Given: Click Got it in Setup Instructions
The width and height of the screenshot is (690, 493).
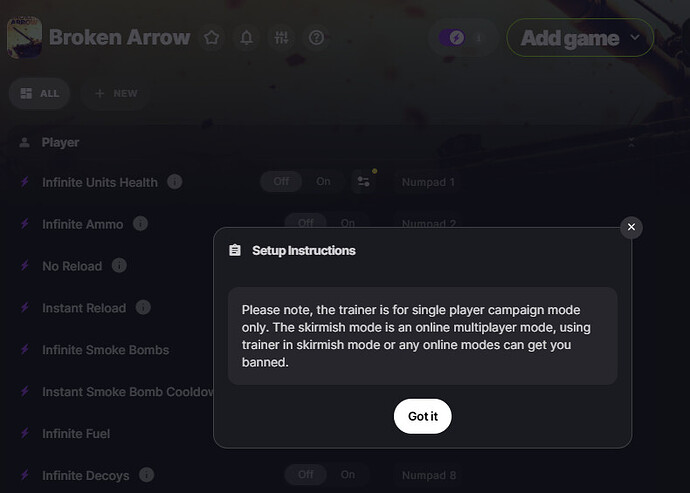Looking at the screenshot, I should click(422, 416).
